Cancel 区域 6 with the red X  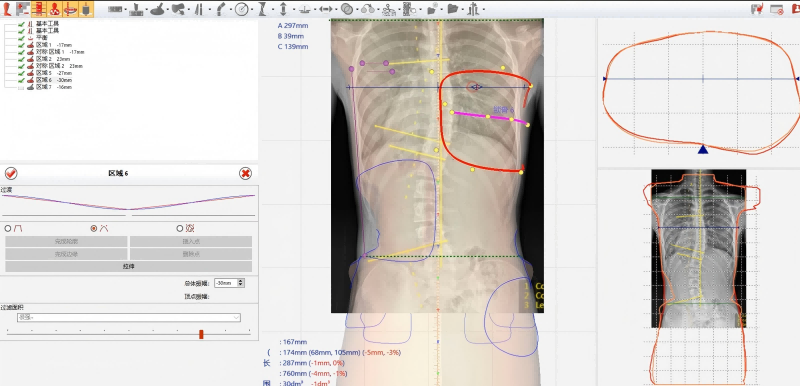(x=245, y=173)
